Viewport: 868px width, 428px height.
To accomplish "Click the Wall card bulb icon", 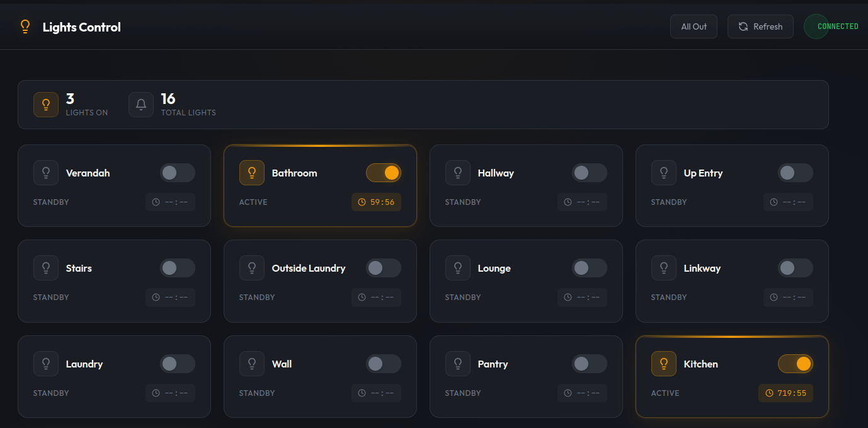I will (252, 364).
